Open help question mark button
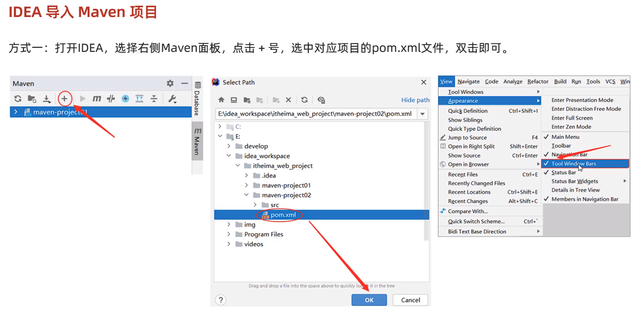 click(221, 300)
